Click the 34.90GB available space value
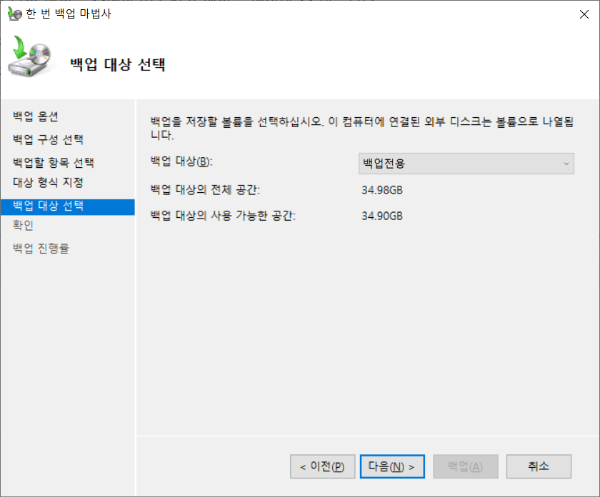The height and width of the screenshot is (497, 600). (382, 216)
